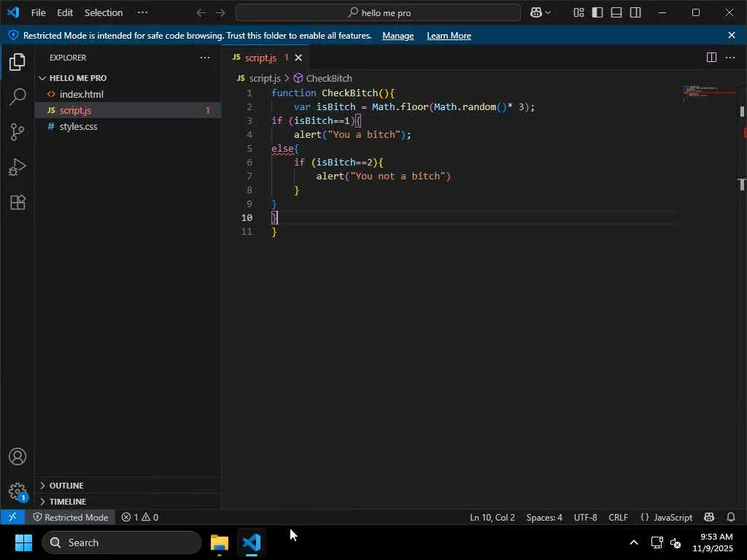Open the Source Control view
The height and width of the screenshot is (560, 747).
pyautogui.click(x=18, y=132)
